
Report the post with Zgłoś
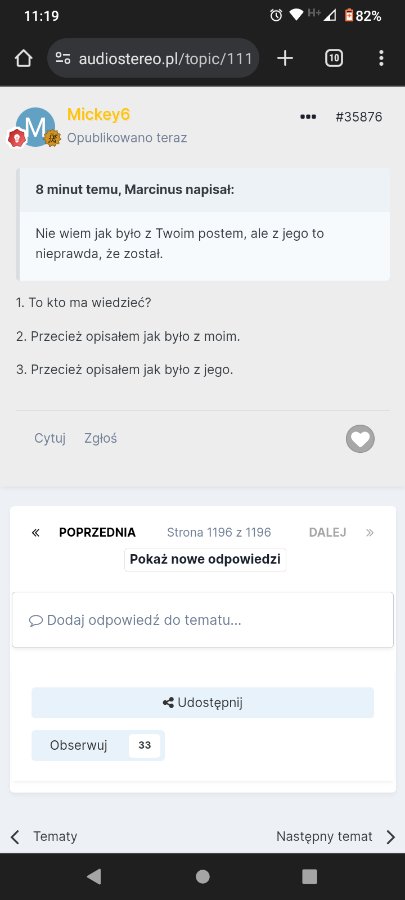coord(100,439)
